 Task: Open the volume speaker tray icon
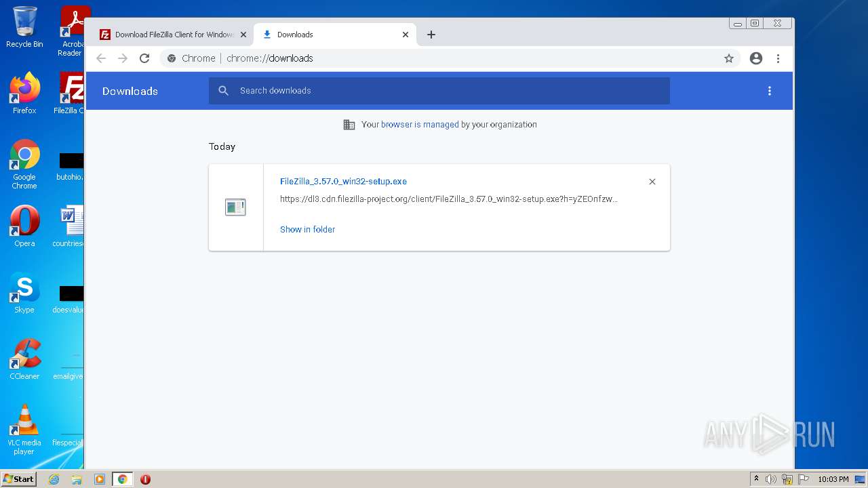coord(771,479)
